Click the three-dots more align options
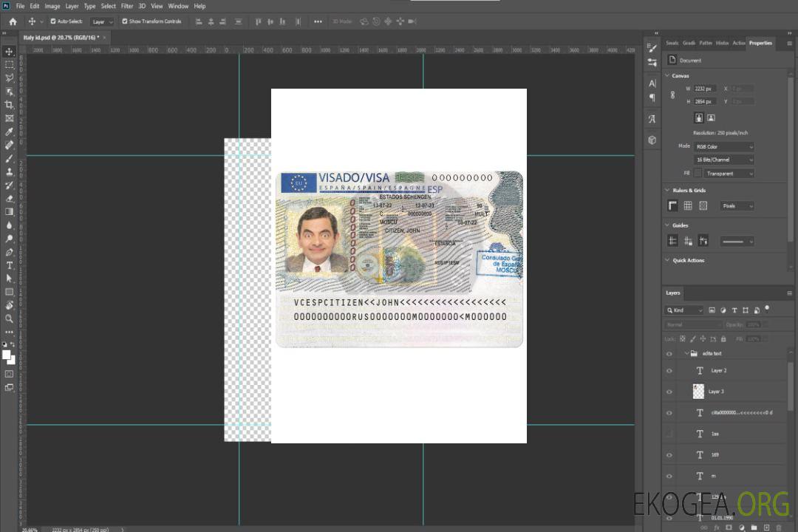Image resolution: width=798 pixels, height=532 pixels. click(x=318, y=21)
